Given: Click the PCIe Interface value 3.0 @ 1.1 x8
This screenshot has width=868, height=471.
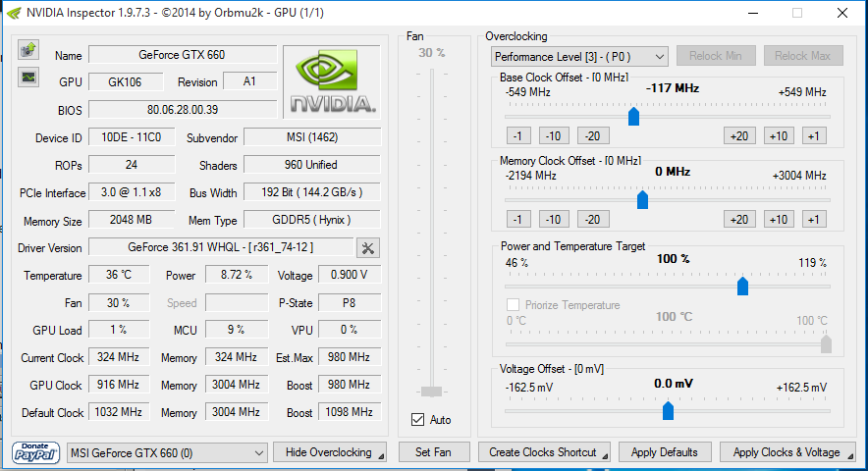Looking at the screenshot, I should point(132,192).
